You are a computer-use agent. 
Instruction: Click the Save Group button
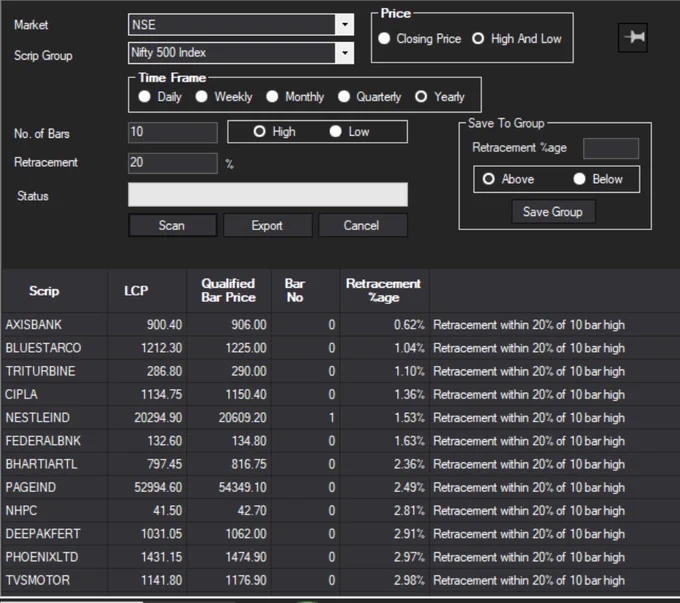553,212
